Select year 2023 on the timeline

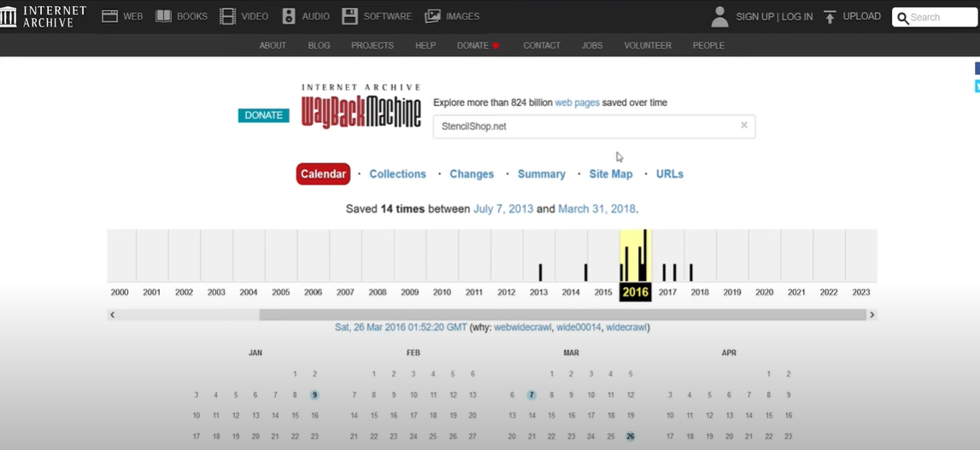861,292
